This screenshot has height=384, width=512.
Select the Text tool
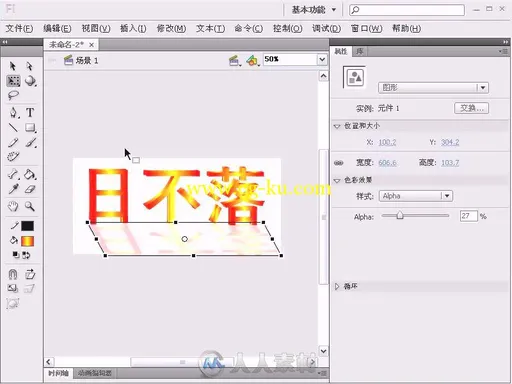(30, 113)
